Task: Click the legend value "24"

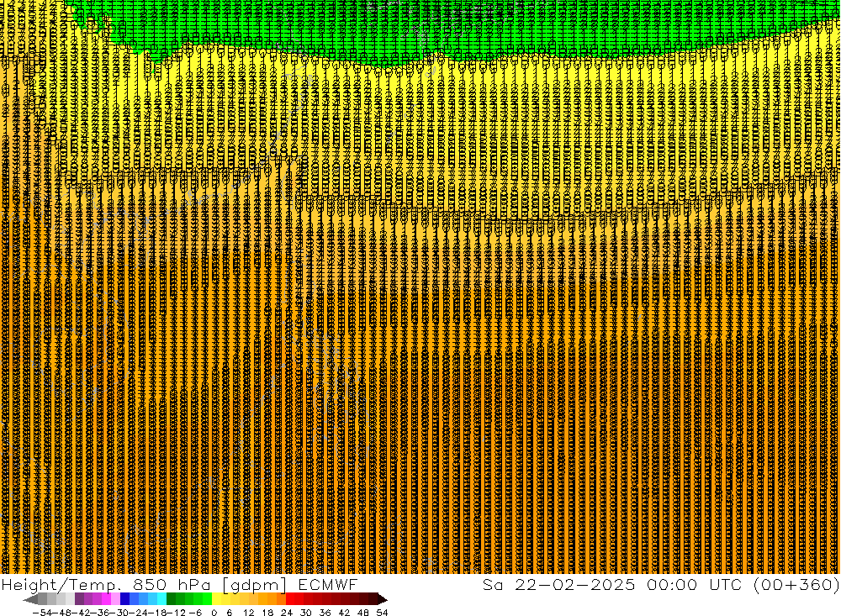Action: point(287,613)
